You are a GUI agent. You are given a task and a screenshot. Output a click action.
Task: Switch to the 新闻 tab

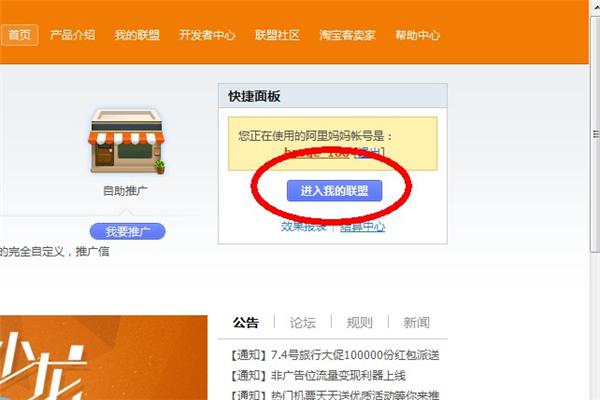pos(416,322)
